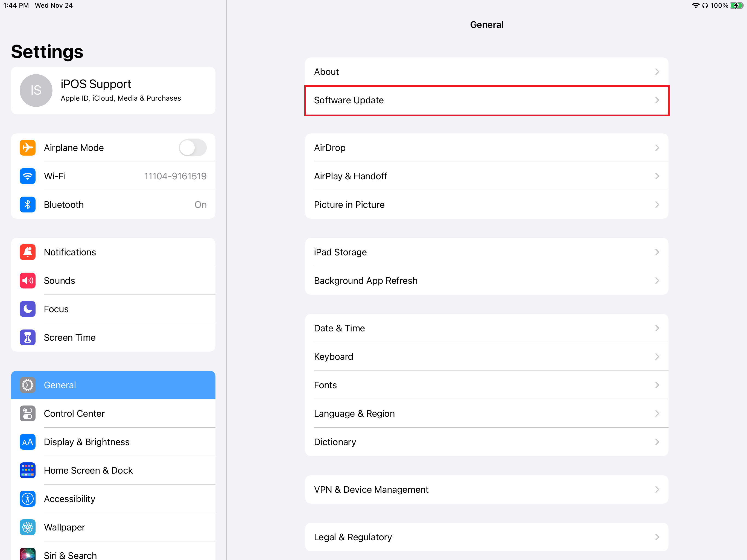Select Notifications in sidebar
Image resolution: width=747 pixels, height=560 pixels.
[113, 252]
